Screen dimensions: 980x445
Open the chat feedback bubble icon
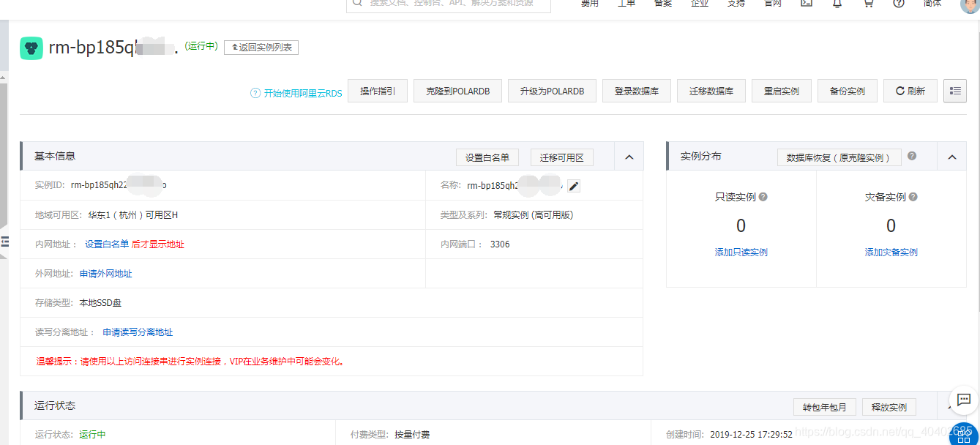tap(964, 400)
